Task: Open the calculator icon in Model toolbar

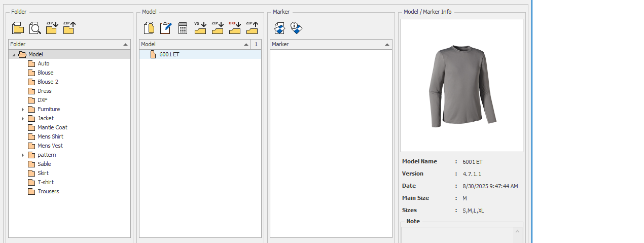Action: (183, 28)
